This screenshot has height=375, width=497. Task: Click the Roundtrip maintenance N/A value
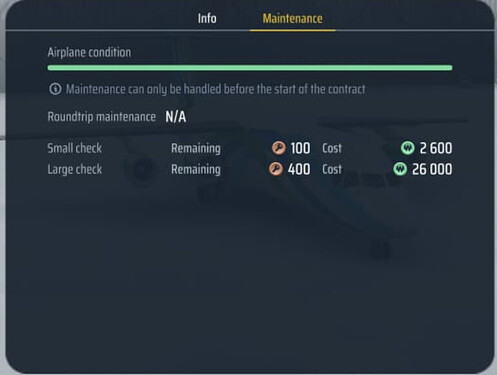tap(176, 117)
